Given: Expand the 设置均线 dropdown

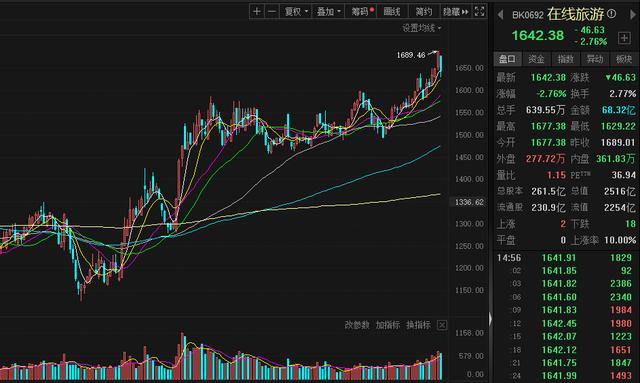Looking at the screenshot, I should click(x=422, y=28).
